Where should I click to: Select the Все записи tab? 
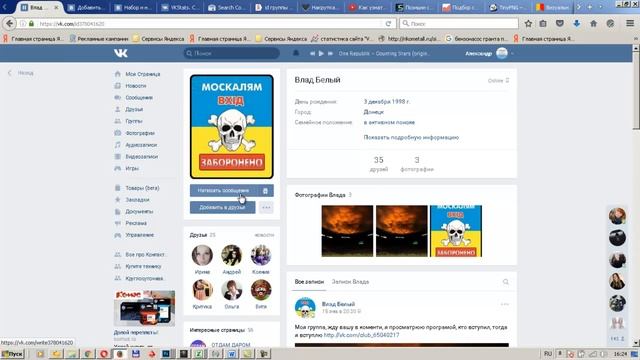click(309, 282)
